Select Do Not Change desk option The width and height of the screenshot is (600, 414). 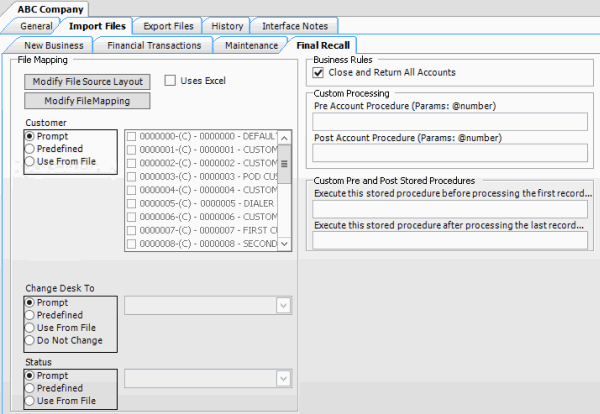[x=31, y=341]
